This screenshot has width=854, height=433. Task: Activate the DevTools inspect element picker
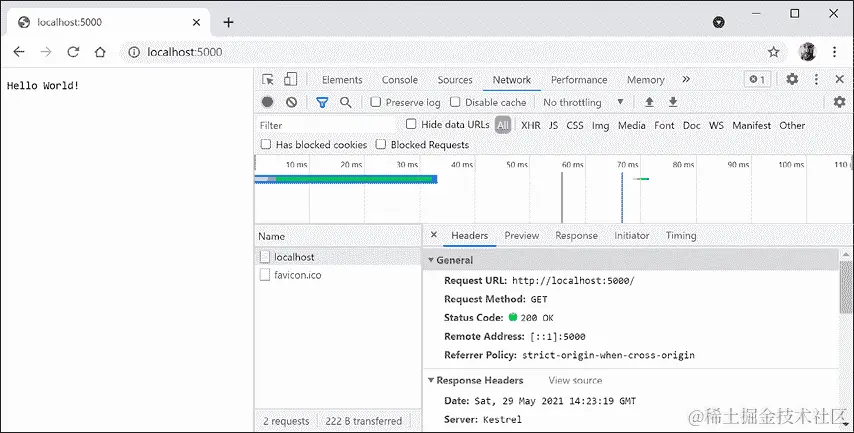coord(268,80)
